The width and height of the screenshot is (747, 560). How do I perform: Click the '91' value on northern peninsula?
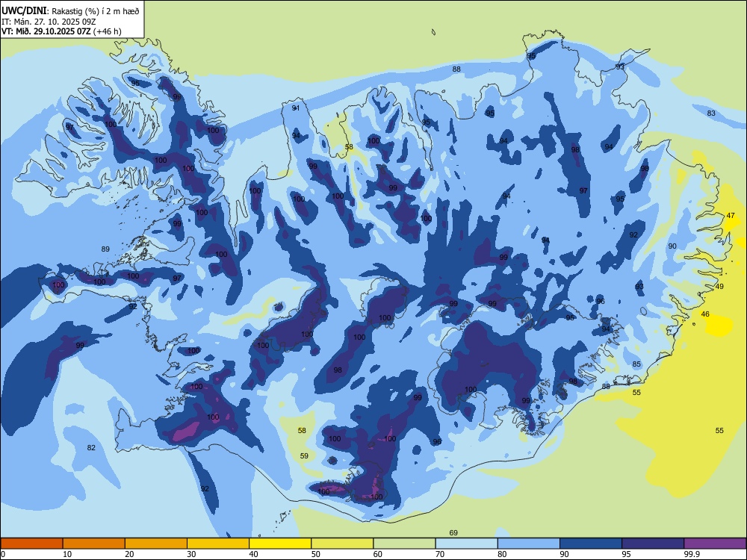pos(296,108)
